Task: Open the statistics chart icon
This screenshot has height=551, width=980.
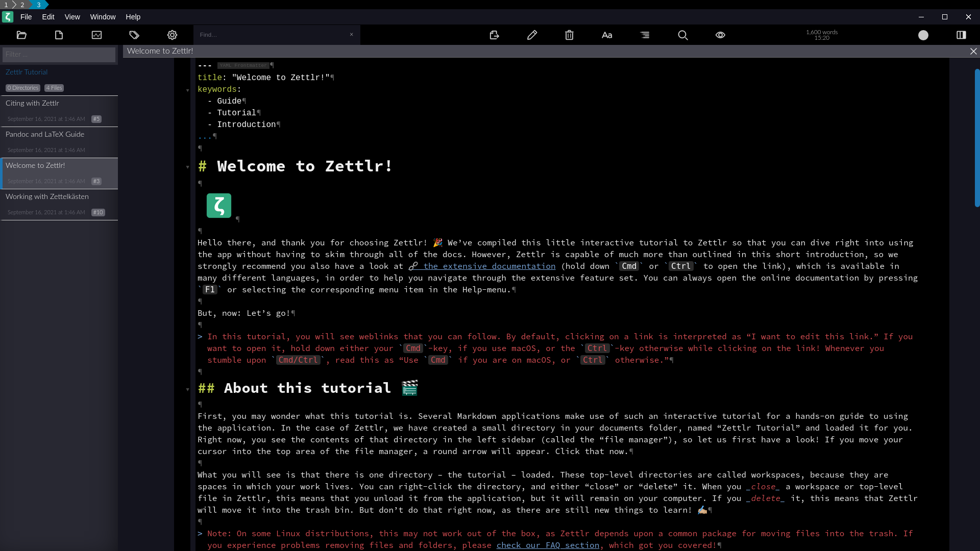Action: coord(96,35)
